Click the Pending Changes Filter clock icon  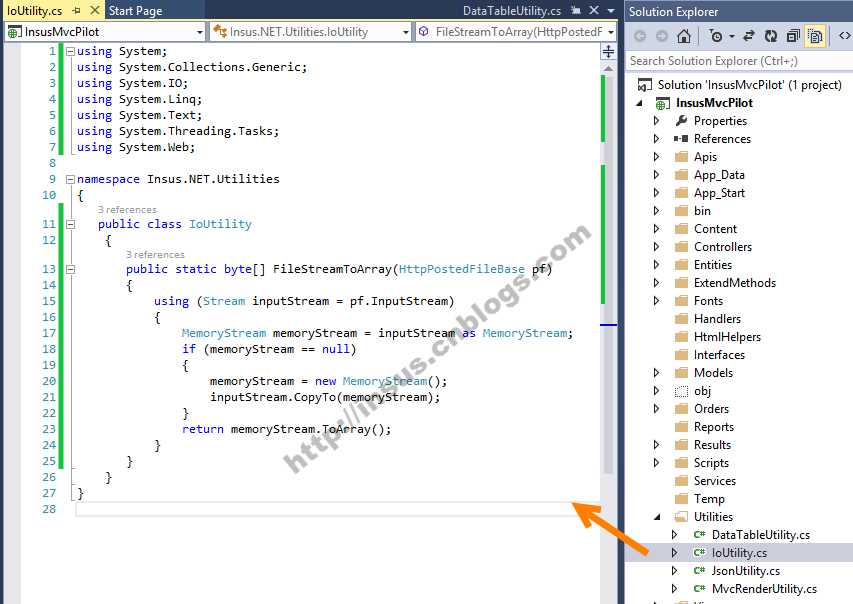[716, 36]
